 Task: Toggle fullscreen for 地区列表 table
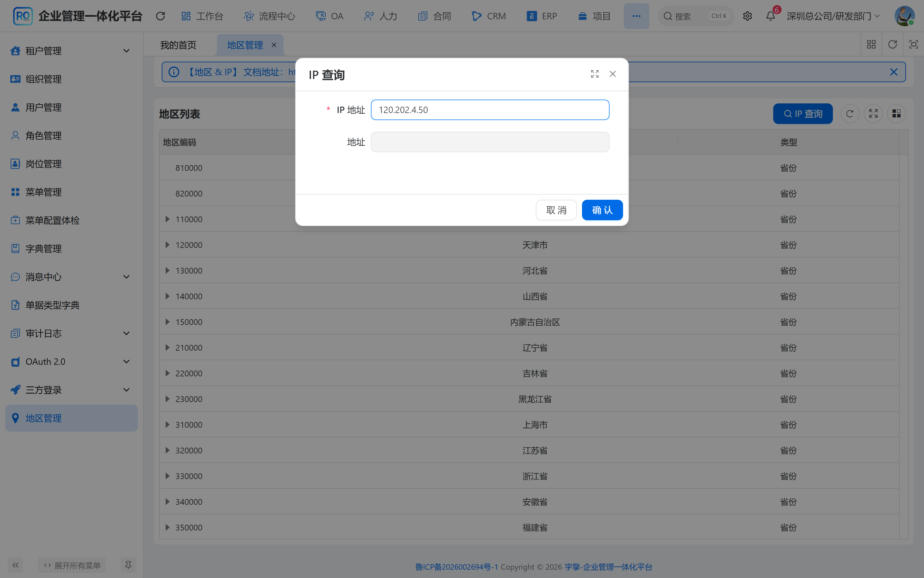click(x=873, y=114)
